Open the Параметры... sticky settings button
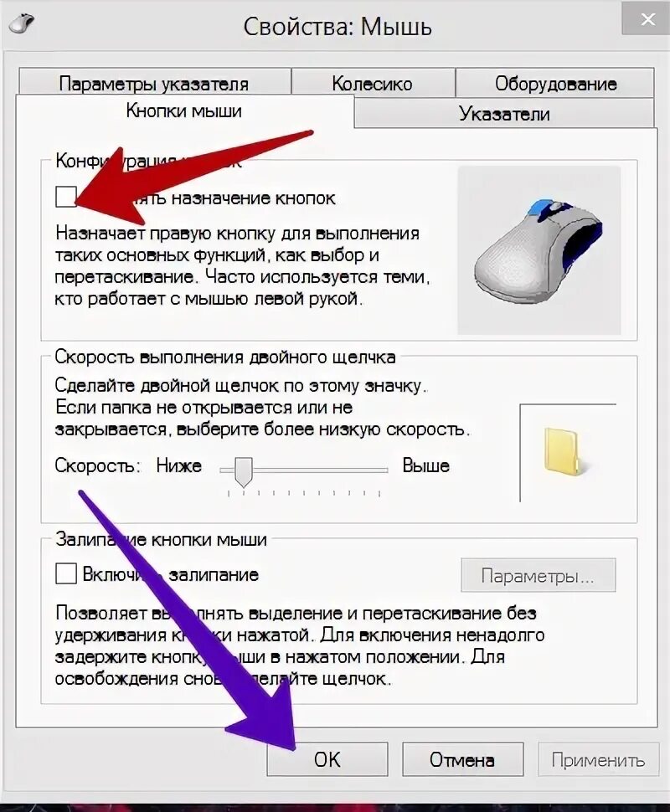This screenshot has height=812, width=670. coord(538,575)
